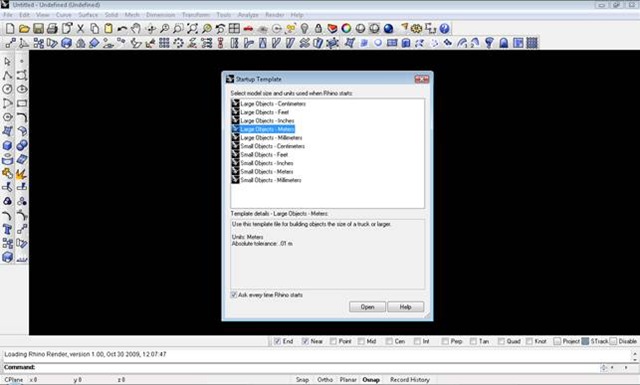Click the padlock Lock objects icon
The height and width of the screenshot is (385, 640).
pos(318,29)
